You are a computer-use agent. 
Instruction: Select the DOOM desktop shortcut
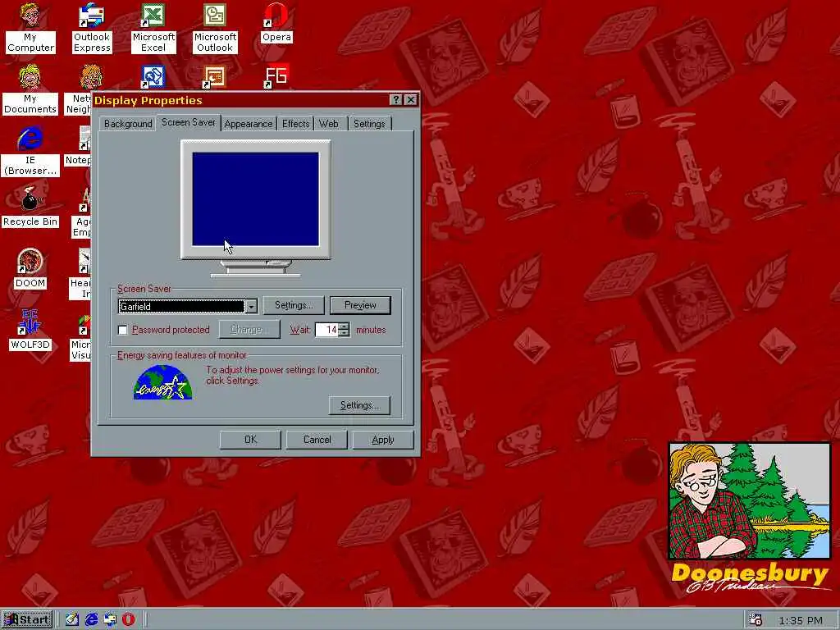[30, 268]
